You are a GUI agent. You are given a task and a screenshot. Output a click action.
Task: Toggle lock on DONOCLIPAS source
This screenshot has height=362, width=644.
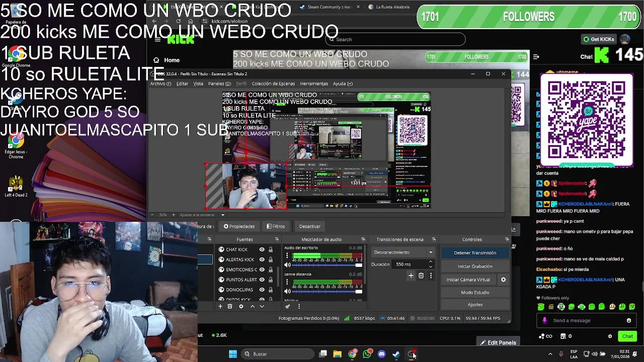pyautogui.click(x=270, y=290)
